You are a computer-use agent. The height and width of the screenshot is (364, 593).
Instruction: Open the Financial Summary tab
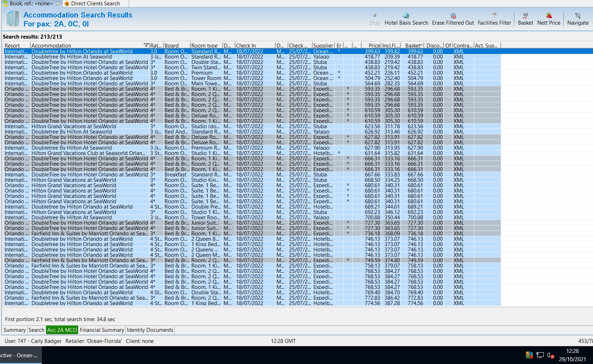pyautogui.click(x=102, y=330)
